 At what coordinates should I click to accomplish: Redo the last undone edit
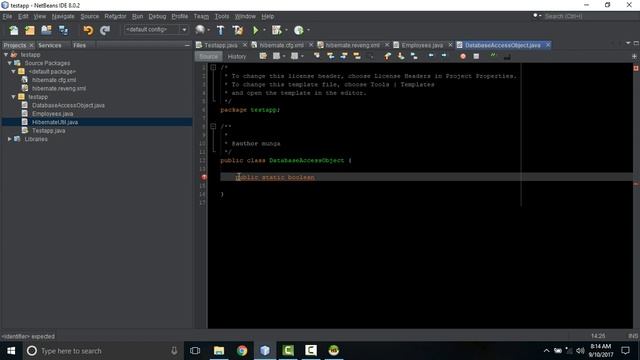[105, 30]
